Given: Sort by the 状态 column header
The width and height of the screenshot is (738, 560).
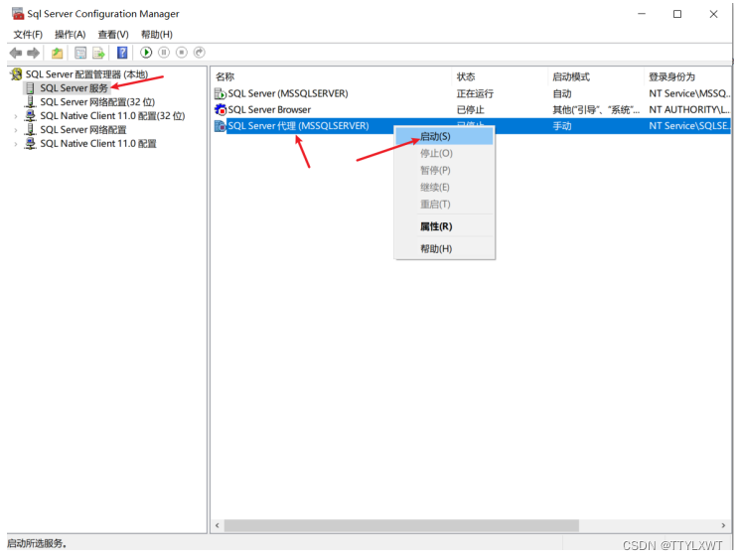Looking at the screenshot, I should [500, 76].
